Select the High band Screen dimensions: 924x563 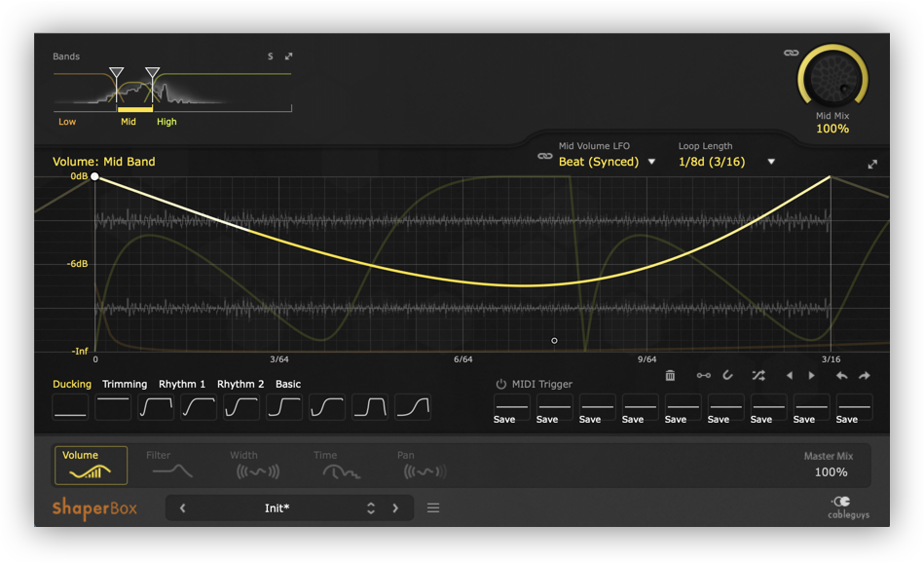pos(166,122)
